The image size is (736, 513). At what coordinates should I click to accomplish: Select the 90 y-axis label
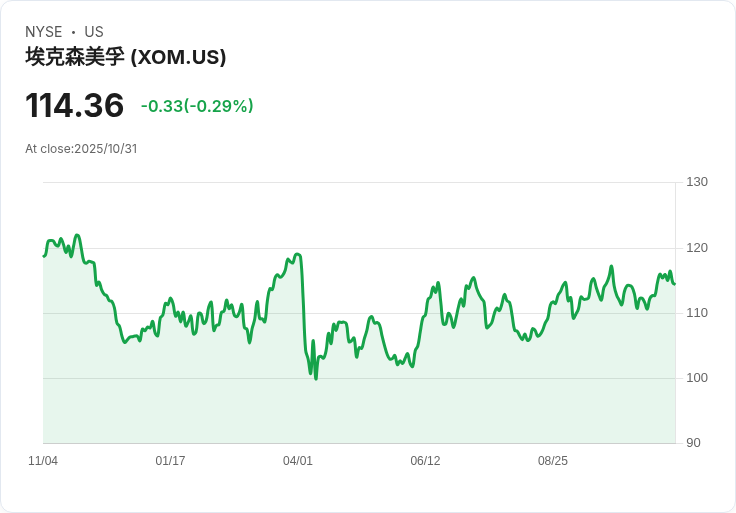click(693, 443)
